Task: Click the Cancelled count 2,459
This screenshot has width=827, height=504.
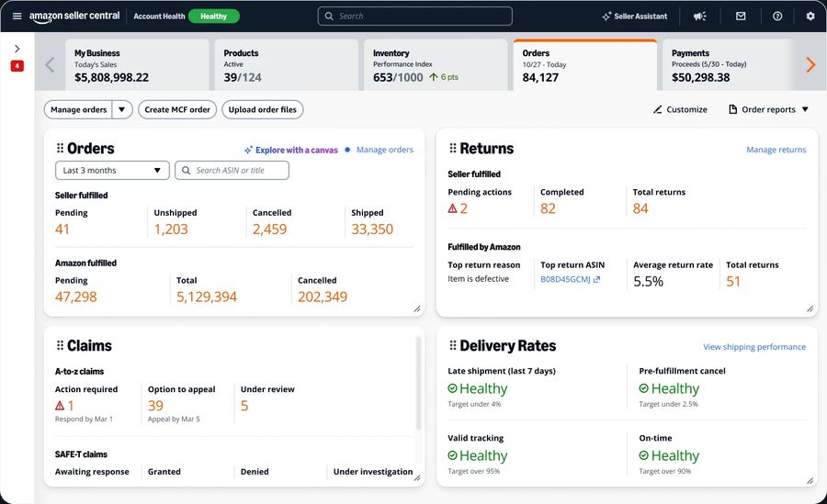Action: click(269, 230)
